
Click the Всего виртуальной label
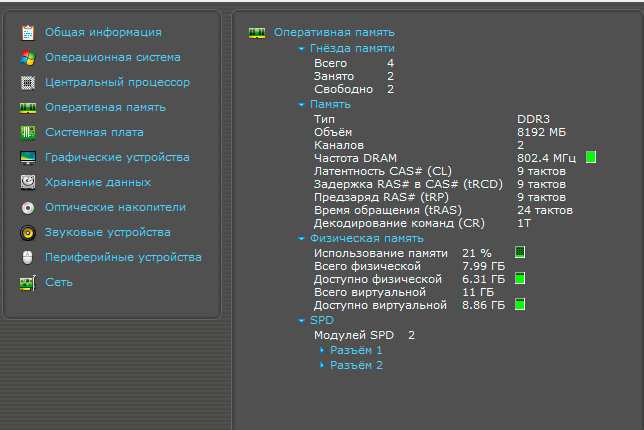pos(370,292)
